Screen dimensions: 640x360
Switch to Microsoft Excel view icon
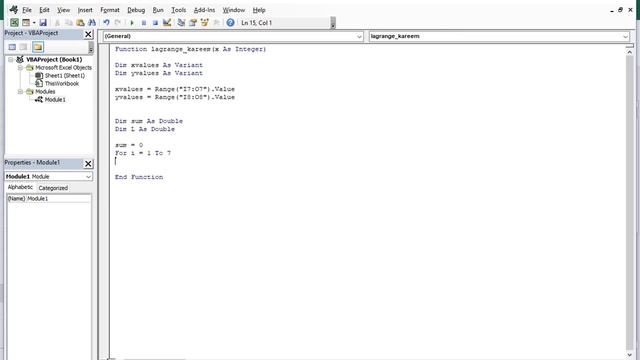[14, 23]
